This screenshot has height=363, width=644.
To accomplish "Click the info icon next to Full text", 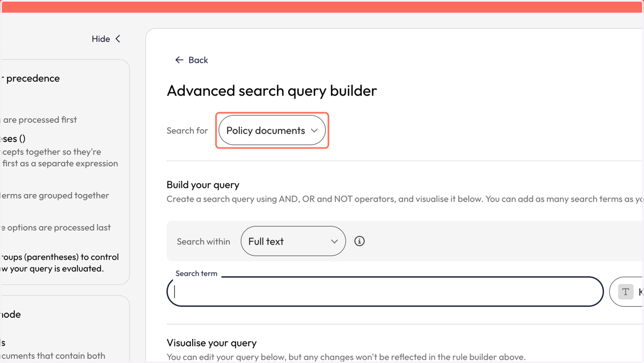I will click(360, 241).
